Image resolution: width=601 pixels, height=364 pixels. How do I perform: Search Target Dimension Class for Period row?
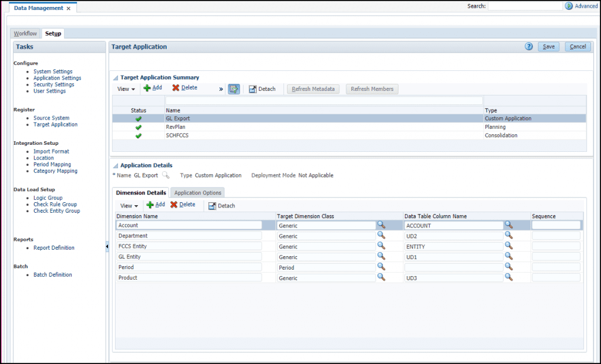tap(381, 266)
